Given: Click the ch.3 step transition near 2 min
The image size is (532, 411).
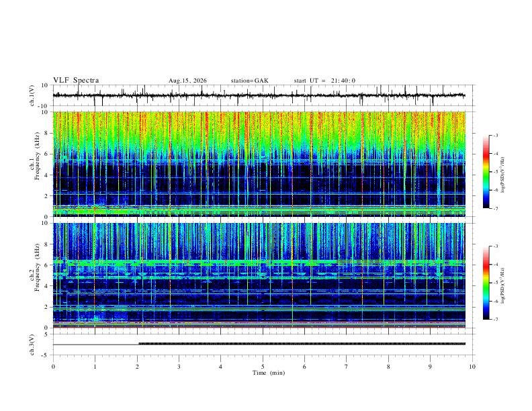Looking at the screenshot, I should (138, 344).
